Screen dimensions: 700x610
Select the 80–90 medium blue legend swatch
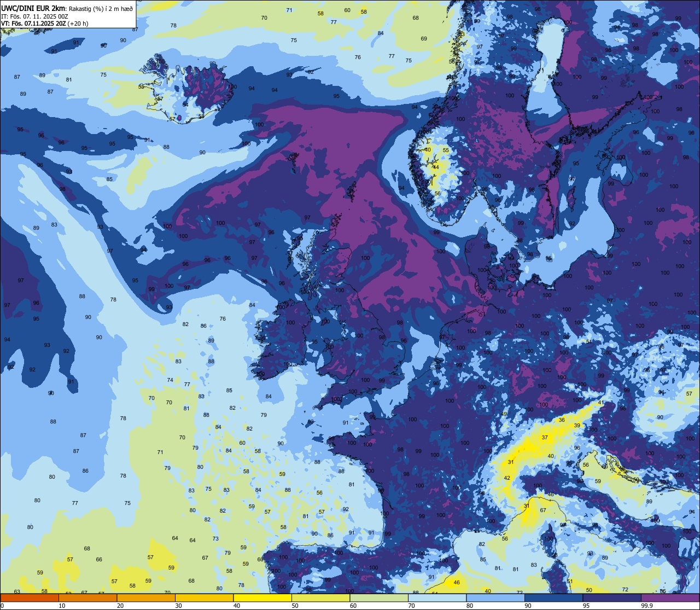coord(495,598)
